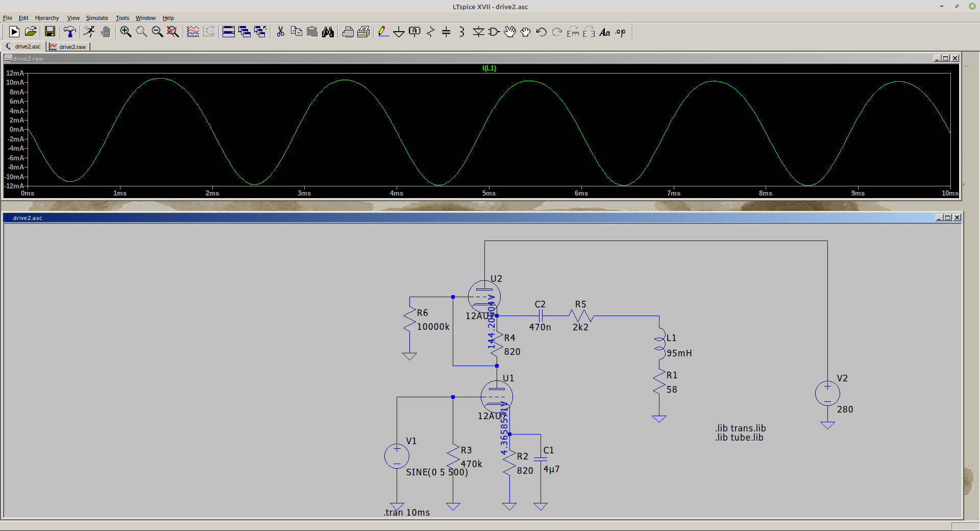Select the Label Net tool
The image size is (980, 531).
[415, 32]
